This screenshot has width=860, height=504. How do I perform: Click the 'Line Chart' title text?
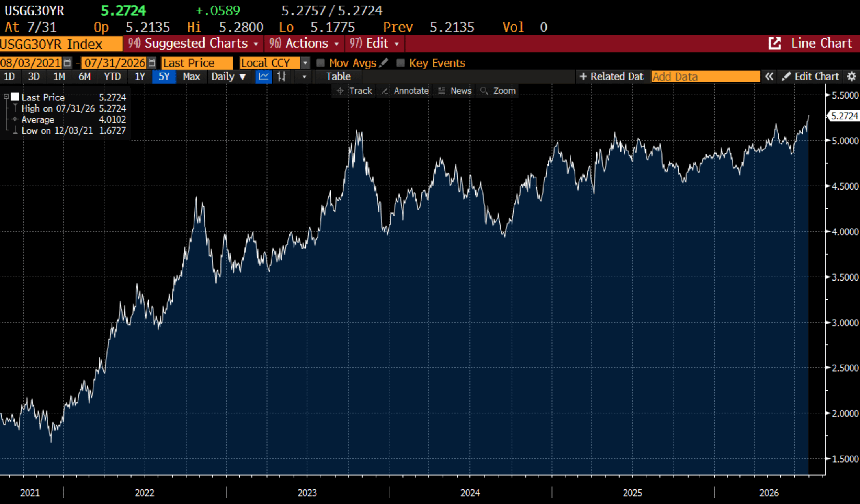coord(821,43)
